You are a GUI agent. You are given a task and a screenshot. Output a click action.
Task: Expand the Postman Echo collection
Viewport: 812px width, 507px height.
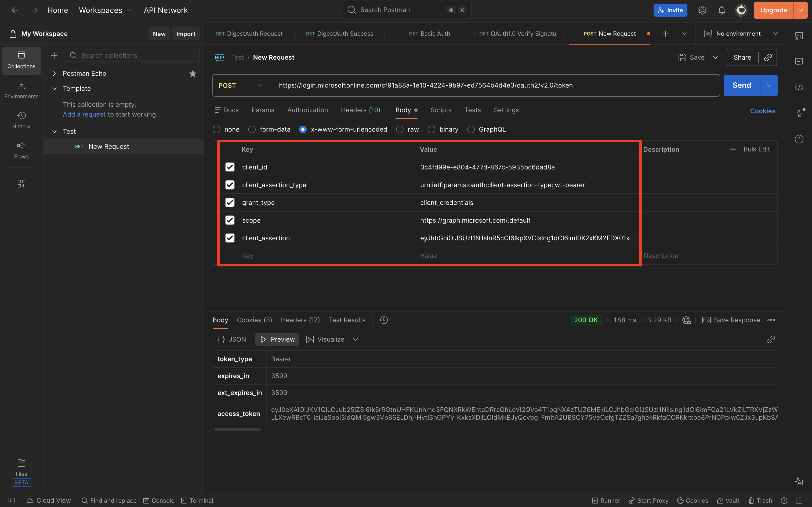54,73
